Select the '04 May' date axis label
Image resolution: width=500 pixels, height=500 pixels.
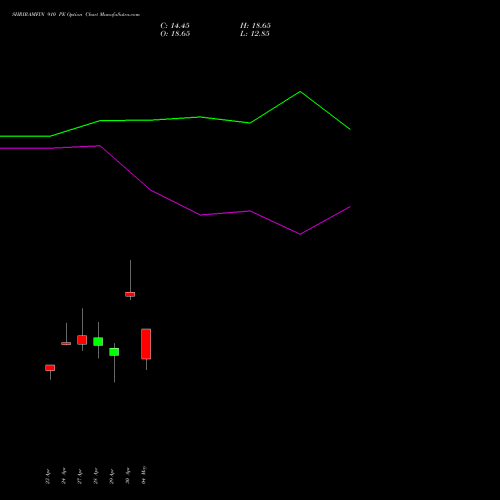[x=144, y=475]
